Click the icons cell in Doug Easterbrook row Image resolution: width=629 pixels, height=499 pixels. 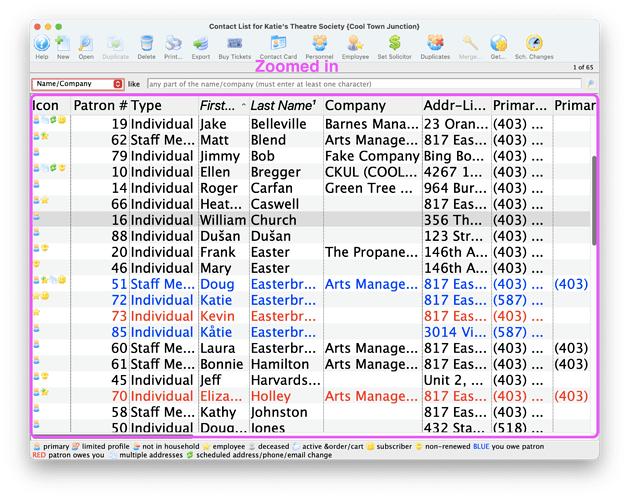click(x=51, y=284)
